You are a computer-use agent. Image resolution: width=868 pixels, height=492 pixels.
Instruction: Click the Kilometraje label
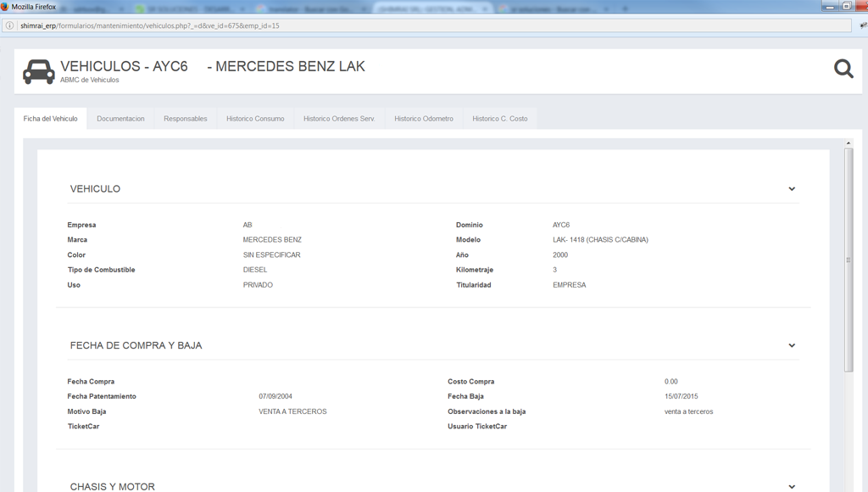475,270
